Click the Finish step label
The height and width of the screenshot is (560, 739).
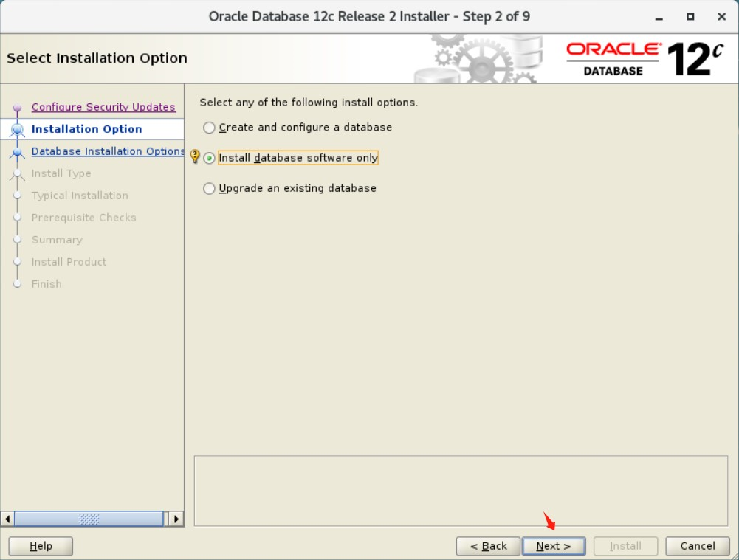[x=47, y=284]
